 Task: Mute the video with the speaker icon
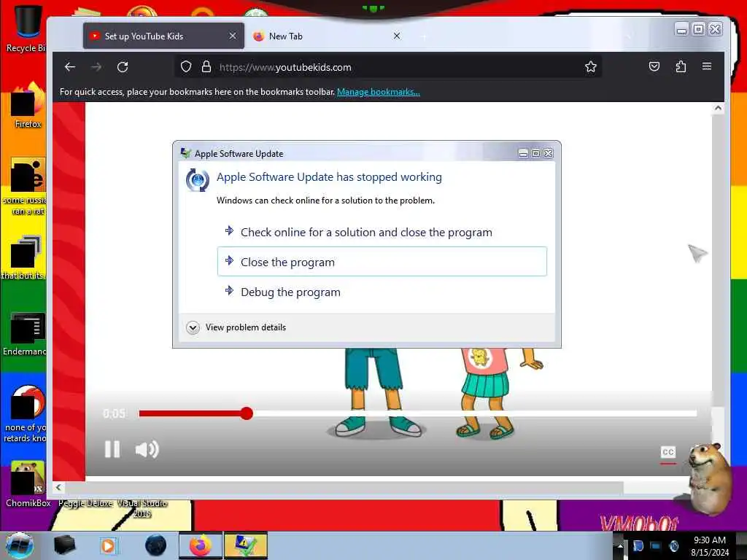147,449
